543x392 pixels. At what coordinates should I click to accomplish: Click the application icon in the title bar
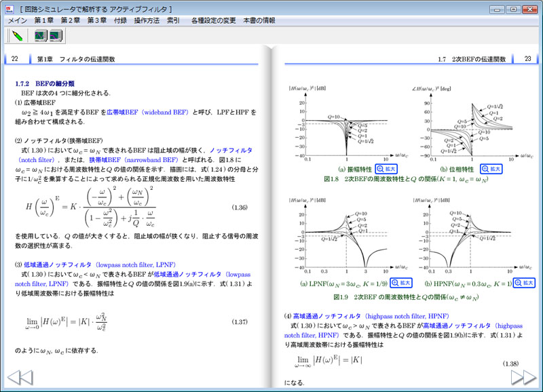(x=10, y=9)
